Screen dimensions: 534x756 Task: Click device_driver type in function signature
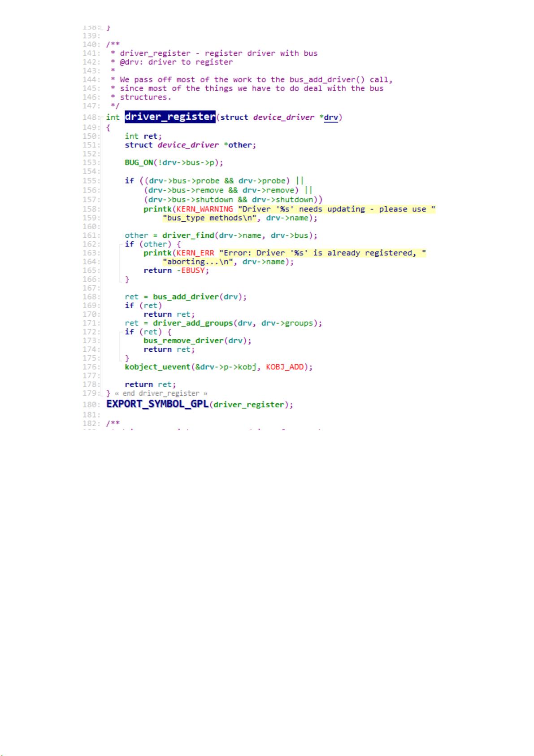284,118
